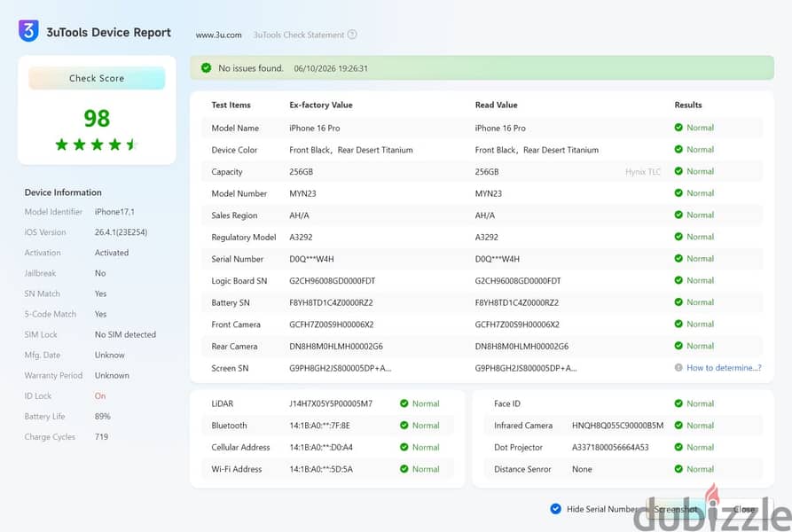
Task: Click the Ex-factory Value column header
Action: (321, 105)
